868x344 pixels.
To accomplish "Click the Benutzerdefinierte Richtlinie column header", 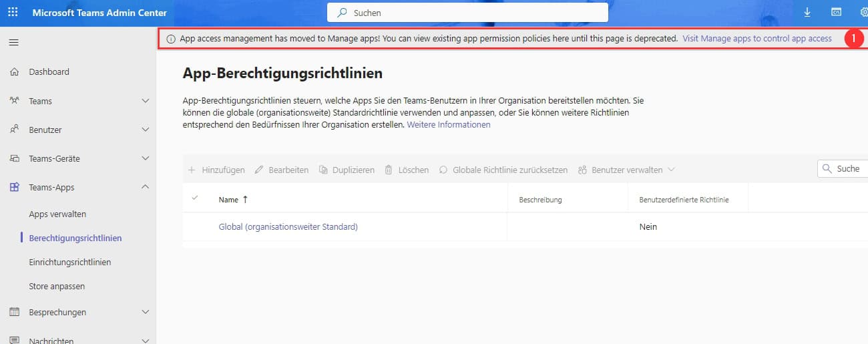I will pos(684,200).
